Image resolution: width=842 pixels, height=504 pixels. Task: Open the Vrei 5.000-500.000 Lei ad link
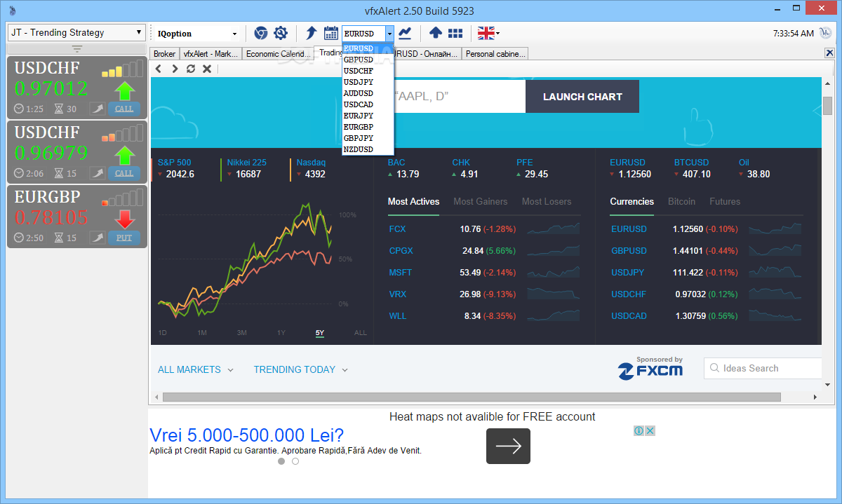coord(247,435)
